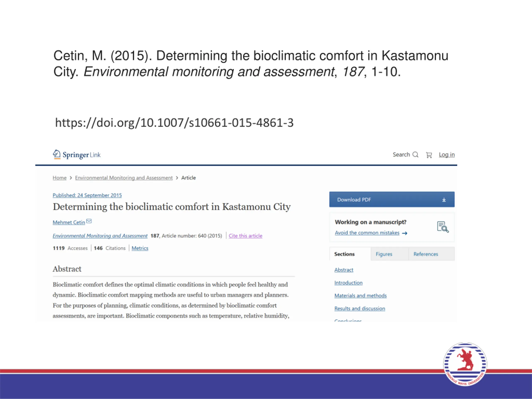Click the download arrow icon on the PDF button
The width and height of the screenshot is (532, 399).
click(444, 200)
